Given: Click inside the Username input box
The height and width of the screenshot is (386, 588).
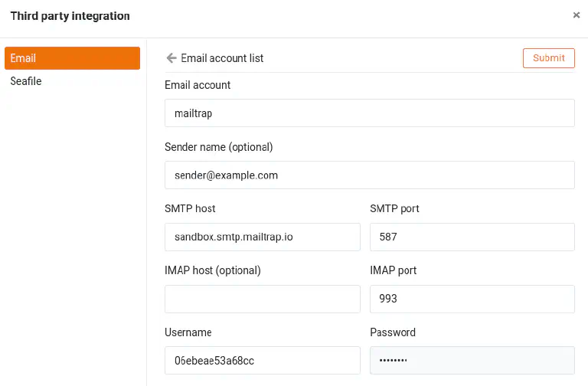Looking at the screenshot, I should coord(262,361).
